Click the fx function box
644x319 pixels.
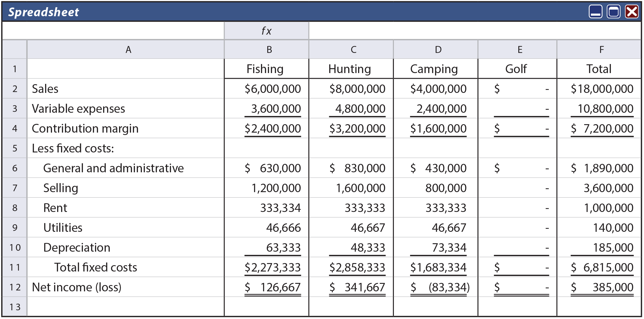click(x=266, y=31)
